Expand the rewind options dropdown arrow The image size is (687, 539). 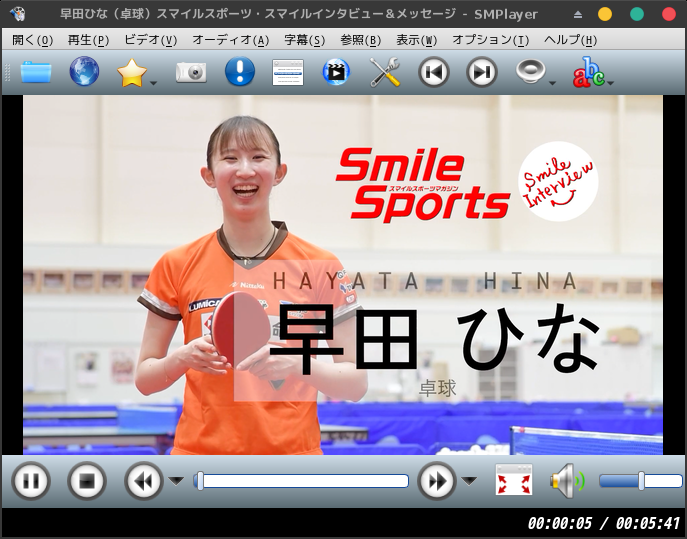[176, 481]
